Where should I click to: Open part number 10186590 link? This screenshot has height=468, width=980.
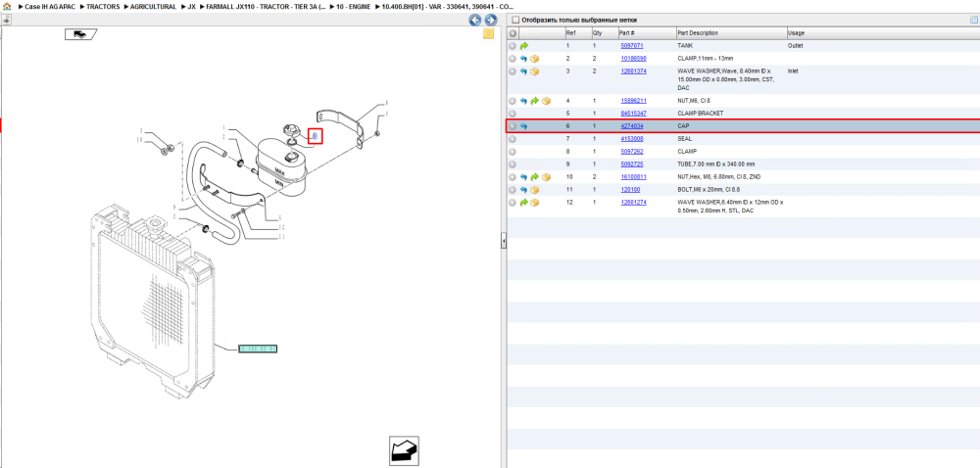[633, 59]
